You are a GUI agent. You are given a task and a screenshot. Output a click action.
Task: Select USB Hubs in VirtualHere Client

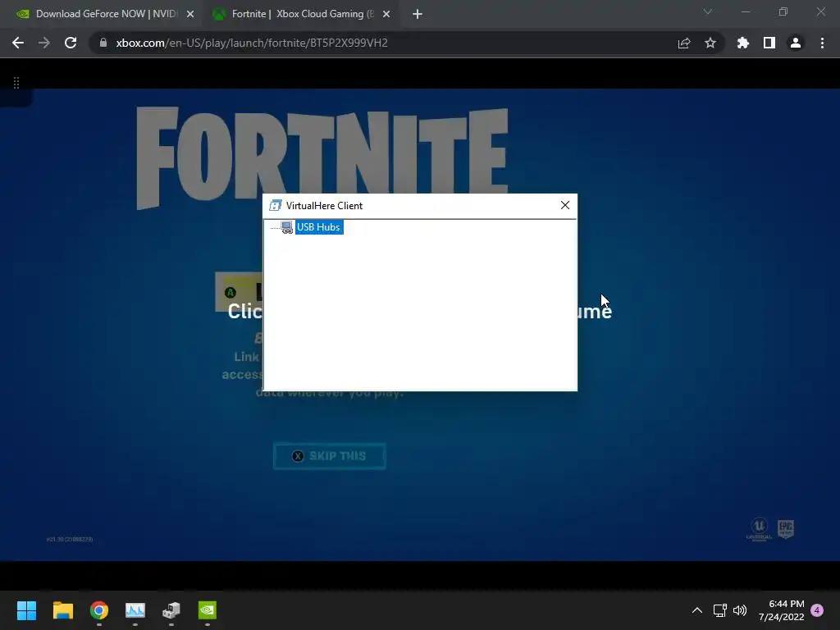319,227
